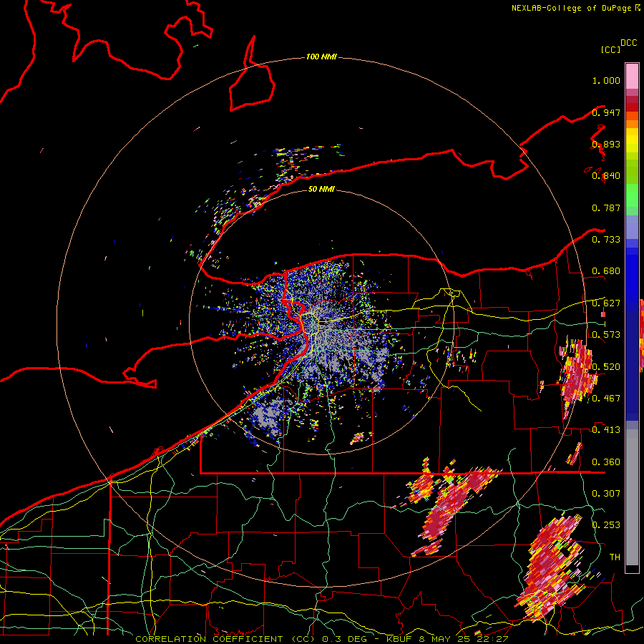Click the 0.947 legend value
This screenshot has width=644, height=644.
(x=606, y=112)
